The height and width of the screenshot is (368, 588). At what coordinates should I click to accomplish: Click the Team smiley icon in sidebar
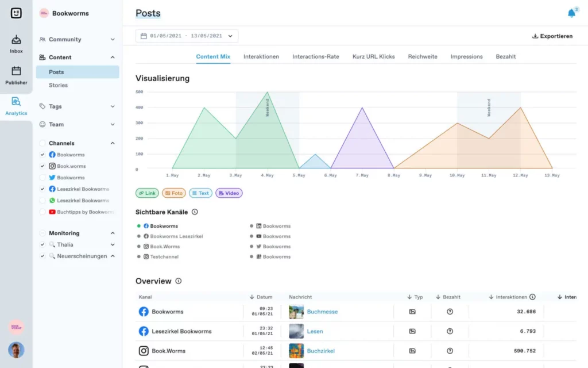[42, 124]
